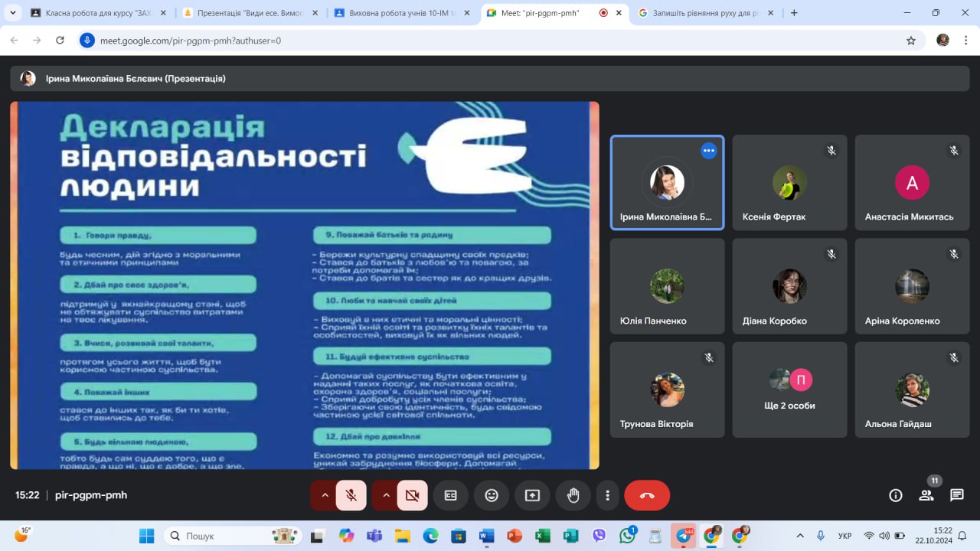Click the presented Декларація slide
The height and width of the screenshot is (551, 980).
tap(305, 285)
